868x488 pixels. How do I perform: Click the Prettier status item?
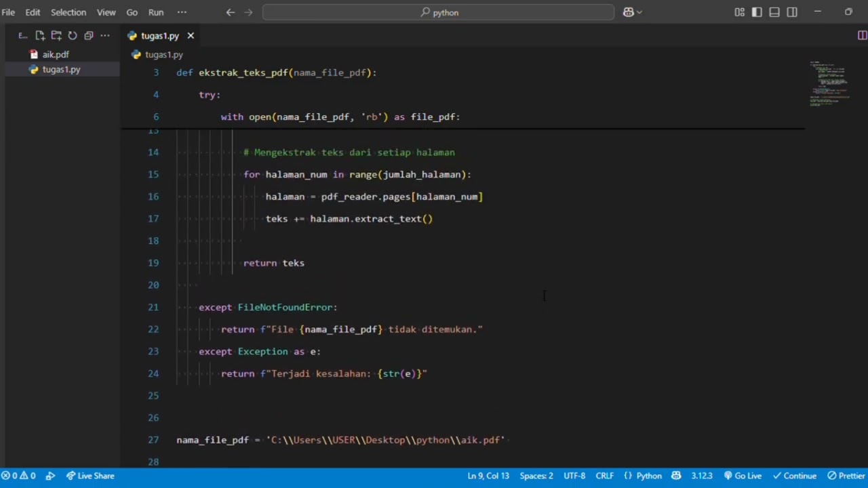(x=846, y=476)
